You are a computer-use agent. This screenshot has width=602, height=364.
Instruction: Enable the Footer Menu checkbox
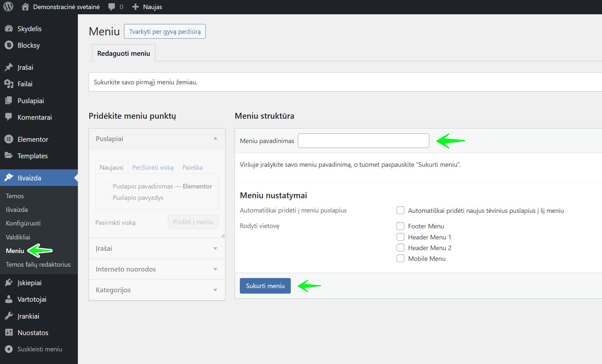tap(400, 226)
